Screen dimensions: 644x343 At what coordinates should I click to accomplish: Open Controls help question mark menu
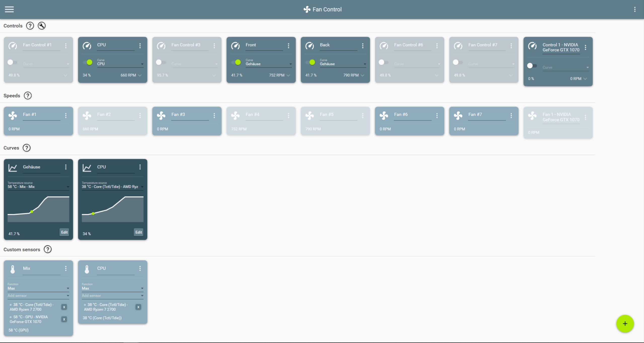[x=30, y=26]
